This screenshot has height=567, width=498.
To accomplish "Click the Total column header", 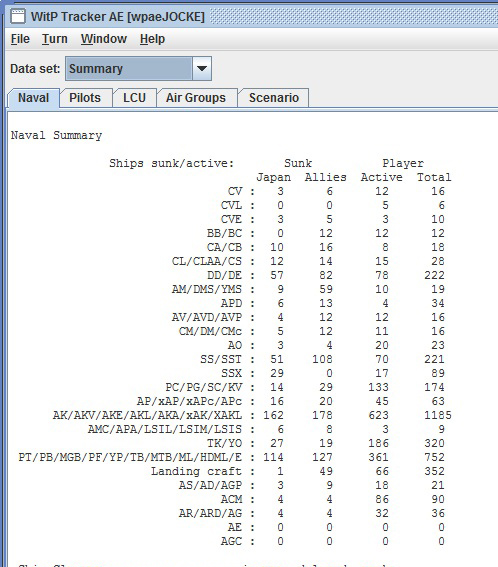I will point(434,177).
